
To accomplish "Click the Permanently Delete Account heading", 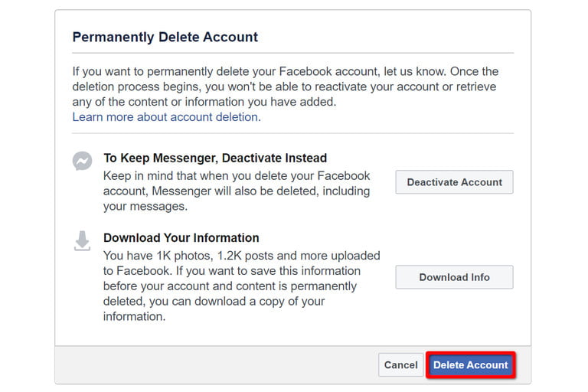I will (165, 37).
